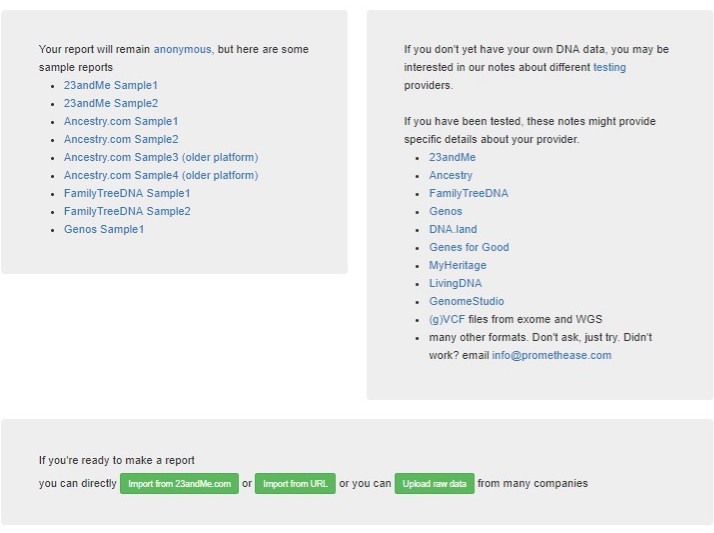Viewport: 714px width, 533px height.
Task: Follow the 'testing' providers link
Action: click(609, 67)
